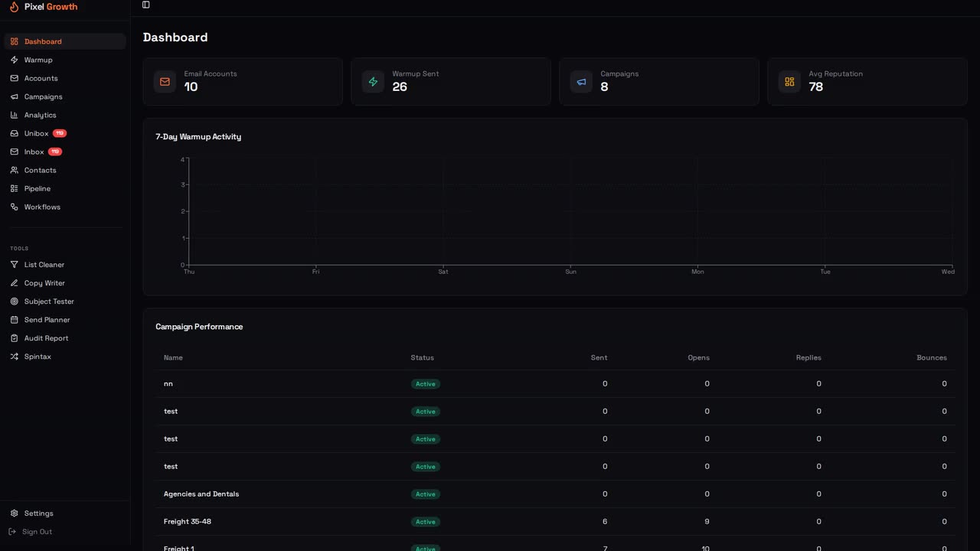Open Settings from the sidebar
The image size is (980, 551).
coord(65,514)
